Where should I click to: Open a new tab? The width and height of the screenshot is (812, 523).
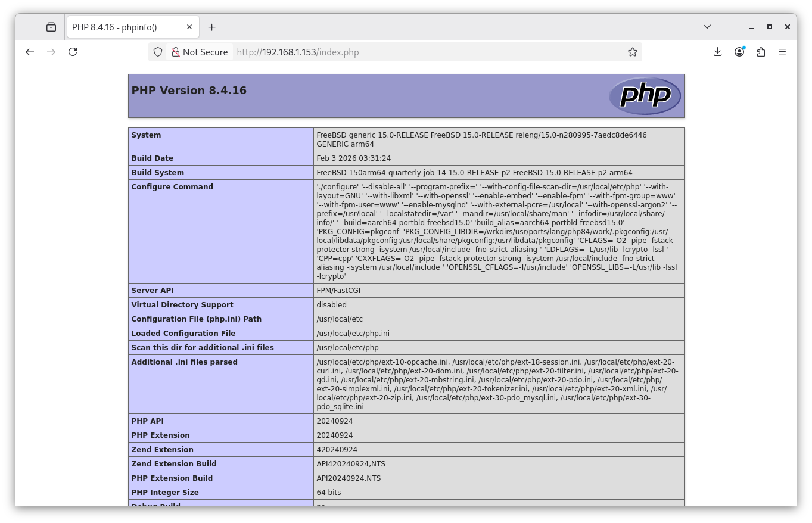(x=212, y=27)
